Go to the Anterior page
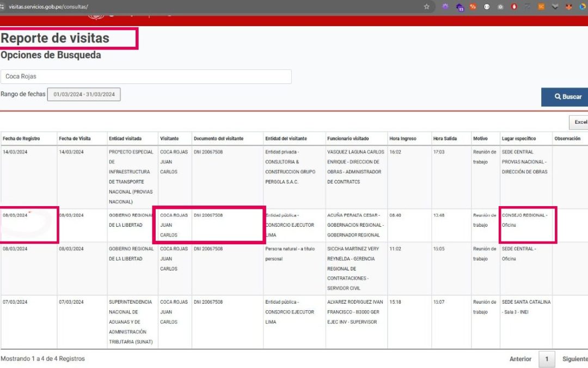 520,359
